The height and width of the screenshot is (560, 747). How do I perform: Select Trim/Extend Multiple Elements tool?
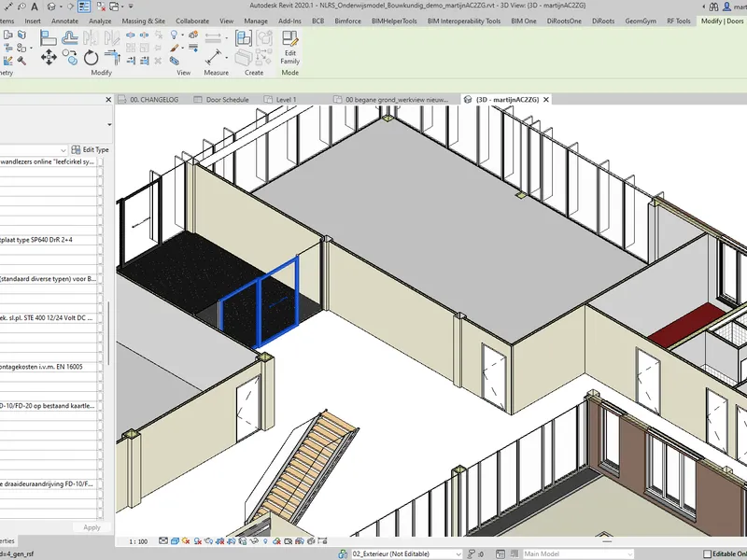[x=145, y=61]
